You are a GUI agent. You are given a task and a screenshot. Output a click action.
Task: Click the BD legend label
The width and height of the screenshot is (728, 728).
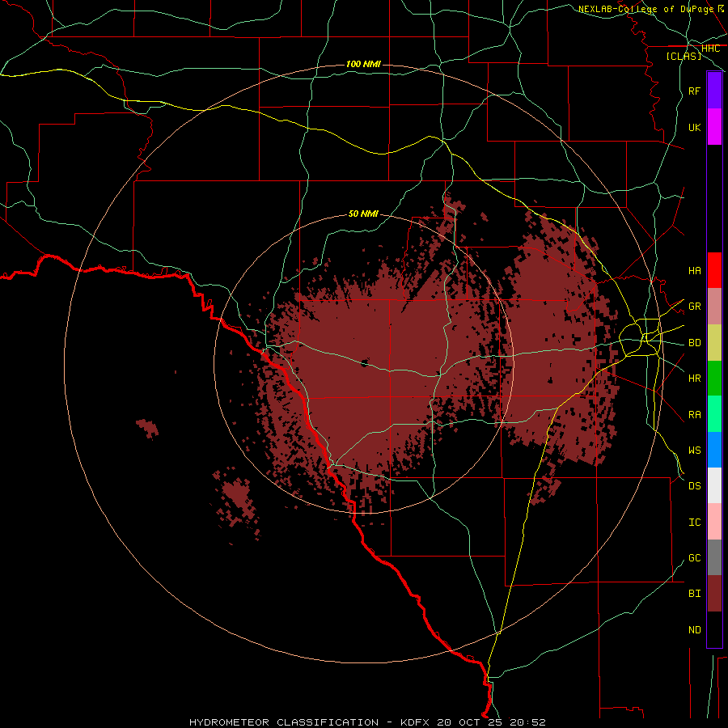[694, 343]
